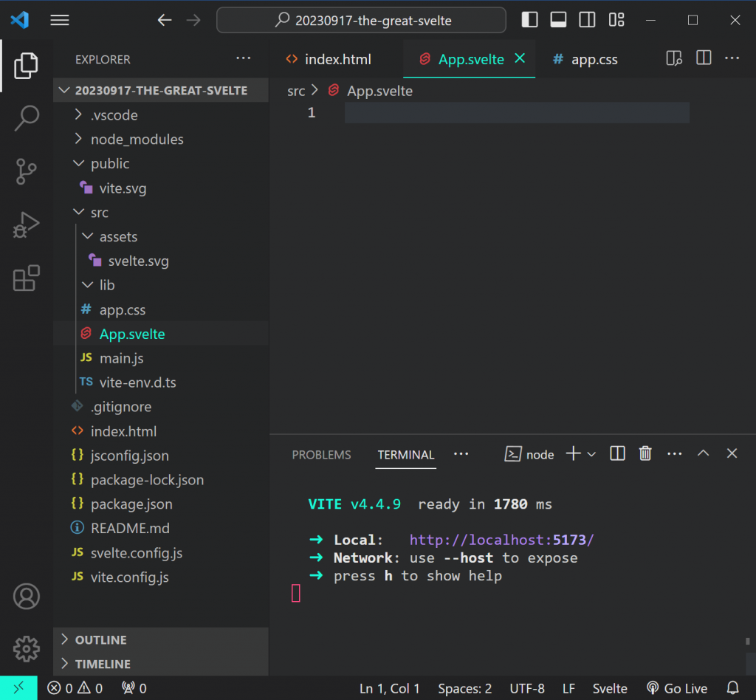Viewport: 756px width, 700px height.
Task: Expand the OUTLINE section
Action: (101, 639)
